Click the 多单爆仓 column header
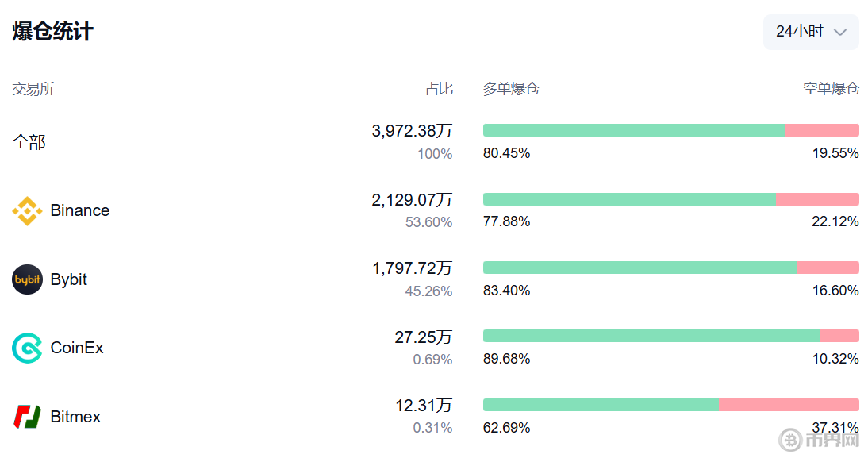 [511, 89]
